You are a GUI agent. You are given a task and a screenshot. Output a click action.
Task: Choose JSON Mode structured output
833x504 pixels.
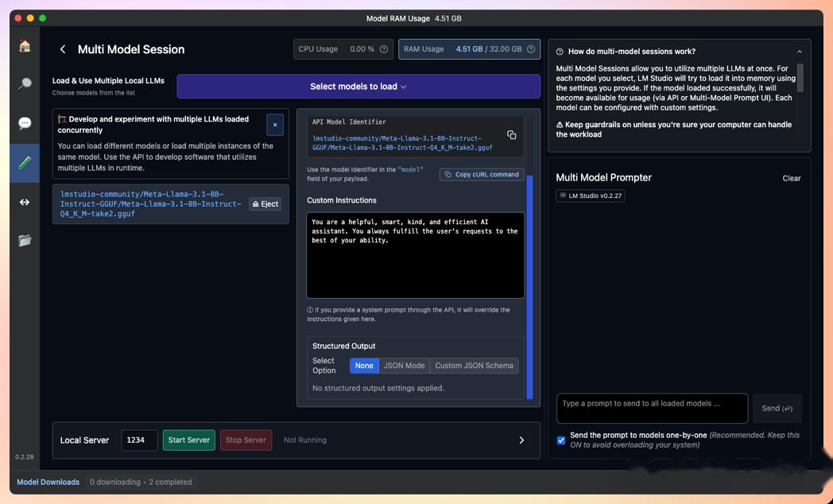tap(405, 366)
